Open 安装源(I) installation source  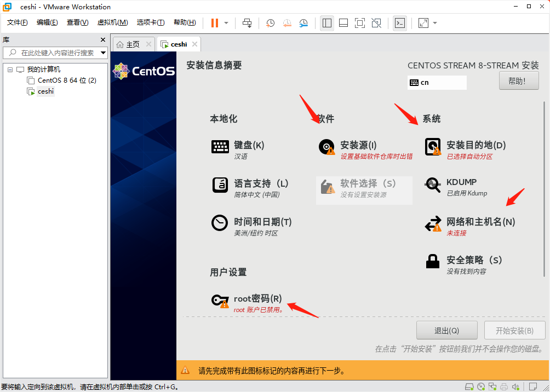point(365,149)
